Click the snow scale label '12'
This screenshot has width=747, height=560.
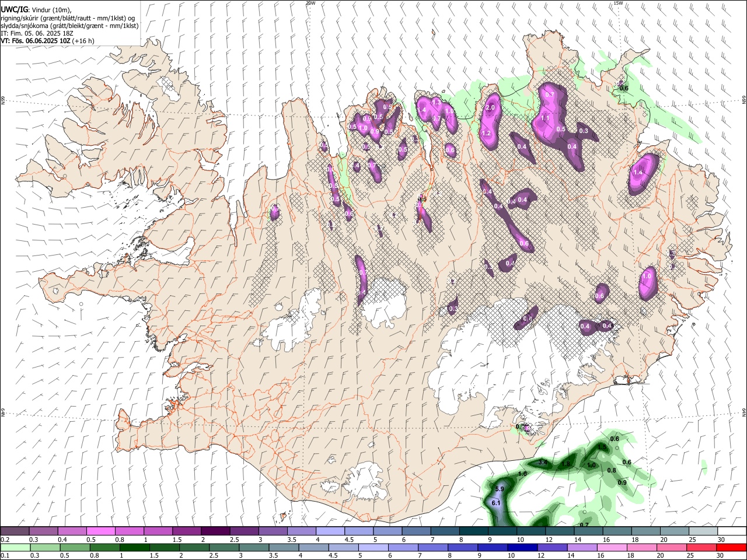coord(549,540)
